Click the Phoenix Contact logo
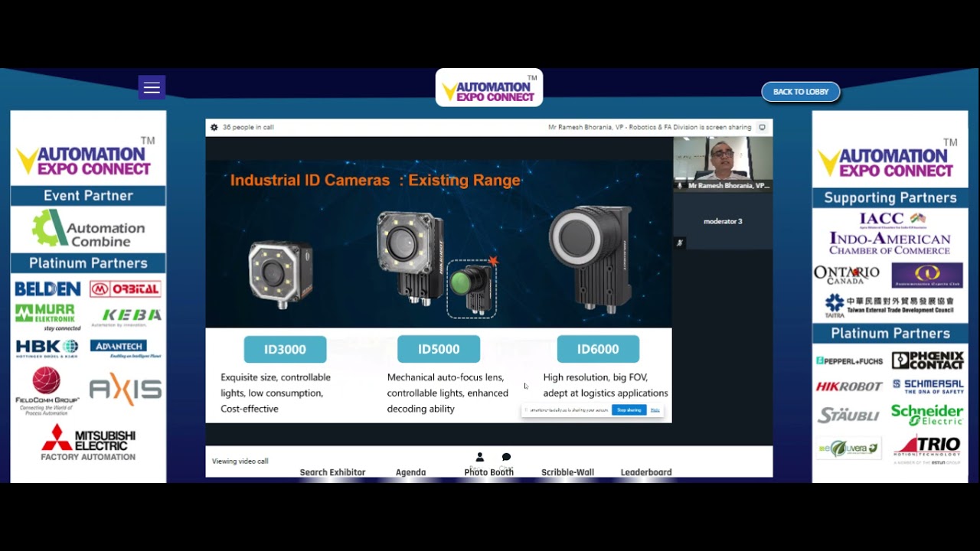This screenshot has width=980, height=551. tap(928, 360)
